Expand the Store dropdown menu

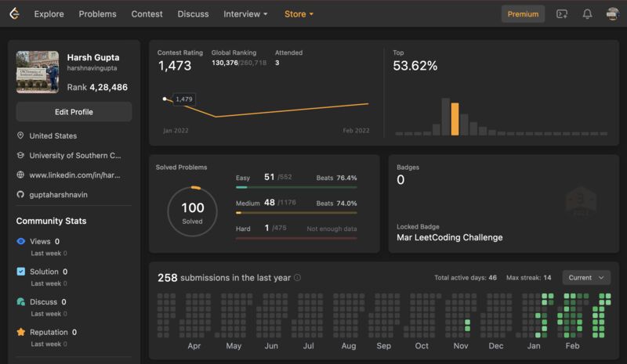coord(299,14)
